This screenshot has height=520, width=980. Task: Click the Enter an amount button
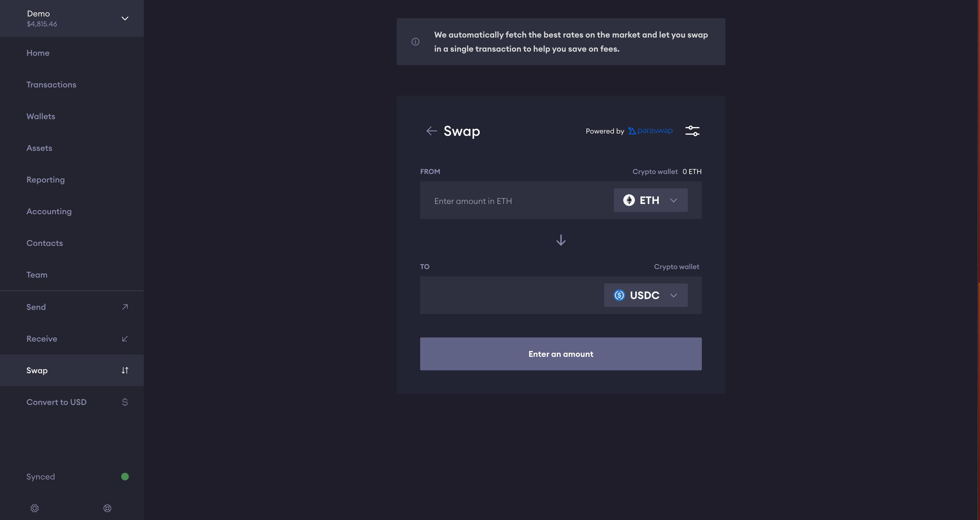[561, 354]
